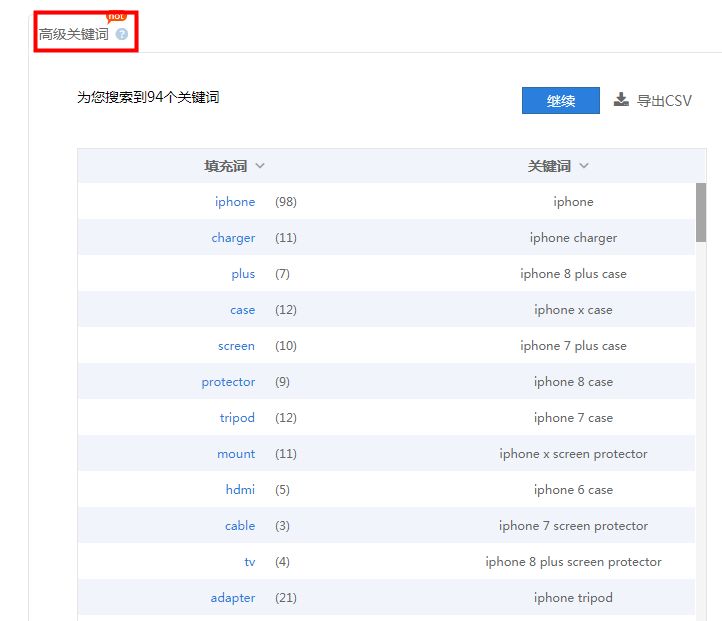Image resolution: width=722 pixels, height=621 pixels.
Task: Expand the 关键词 column sort chevron
Action: tap(584, 166)
